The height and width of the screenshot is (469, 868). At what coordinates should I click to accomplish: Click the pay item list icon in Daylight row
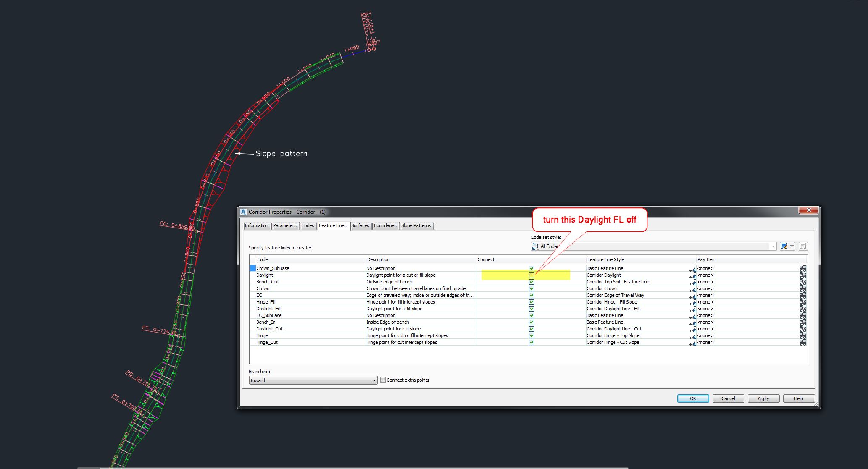803,275
